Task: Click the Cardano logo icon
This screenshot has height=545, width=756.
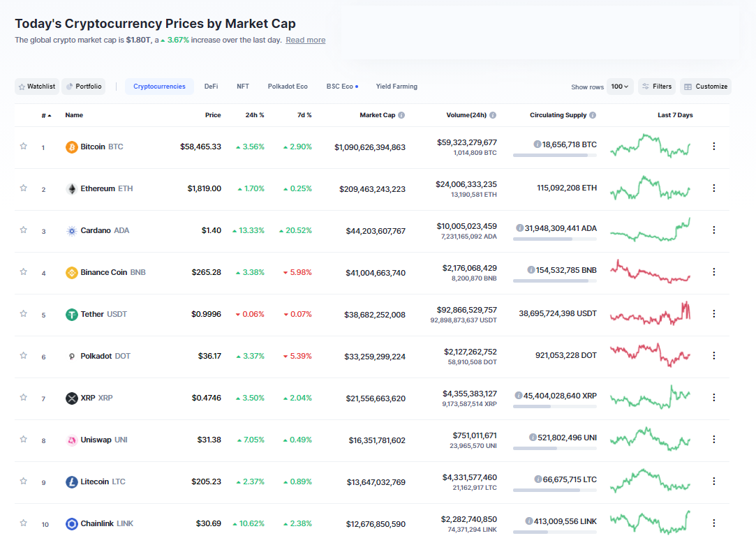Action: [x=71, y=231]
